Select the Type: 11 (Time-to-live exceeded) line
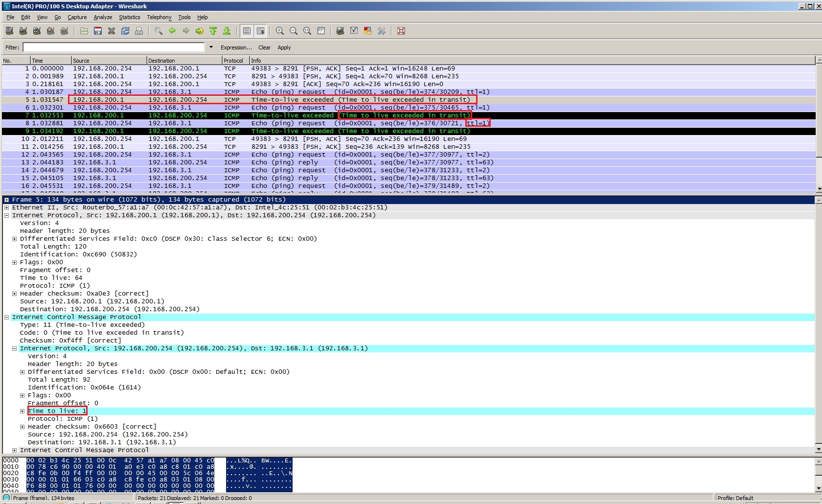This screenshot has width=822, height=504. (x=82, y=325)
